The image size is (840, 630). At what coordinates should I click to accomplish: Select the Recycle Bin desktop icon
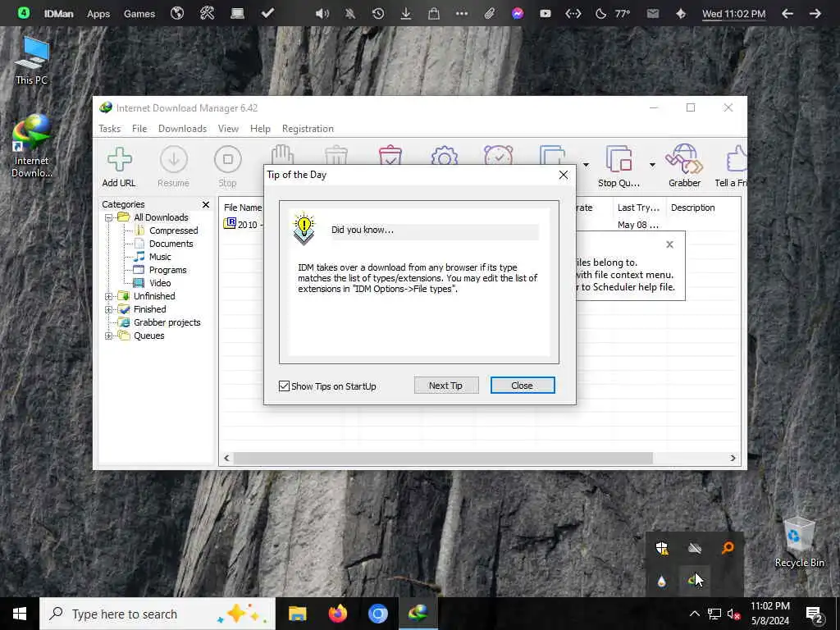click(x=799, y=541)
